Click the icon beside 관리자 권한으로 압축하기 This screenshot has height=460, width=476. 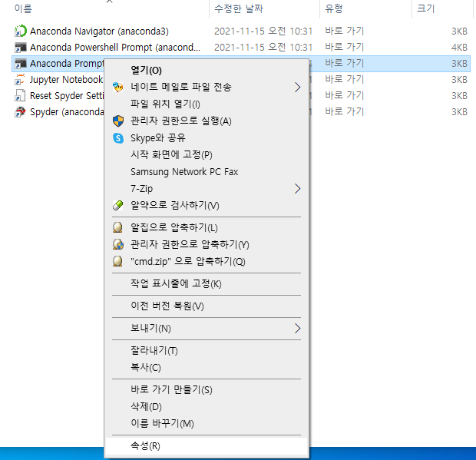click(118, 244)
